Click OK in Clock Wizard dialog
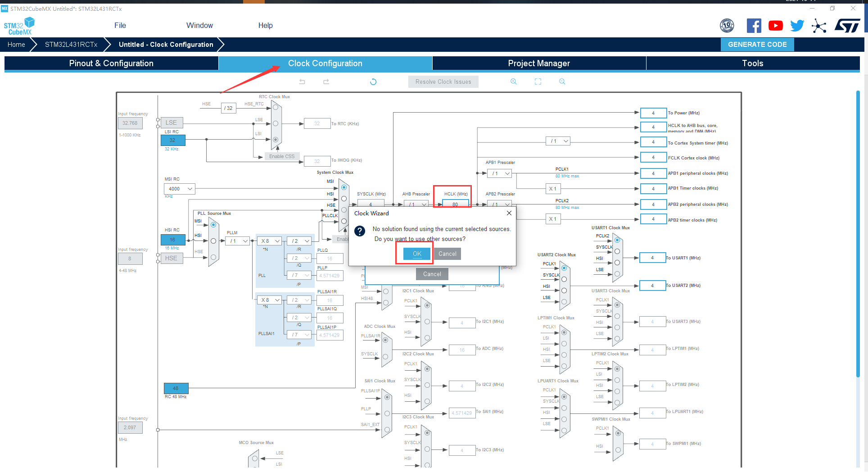868x472 pixels. pyautogui.click(x=417, y=254)
